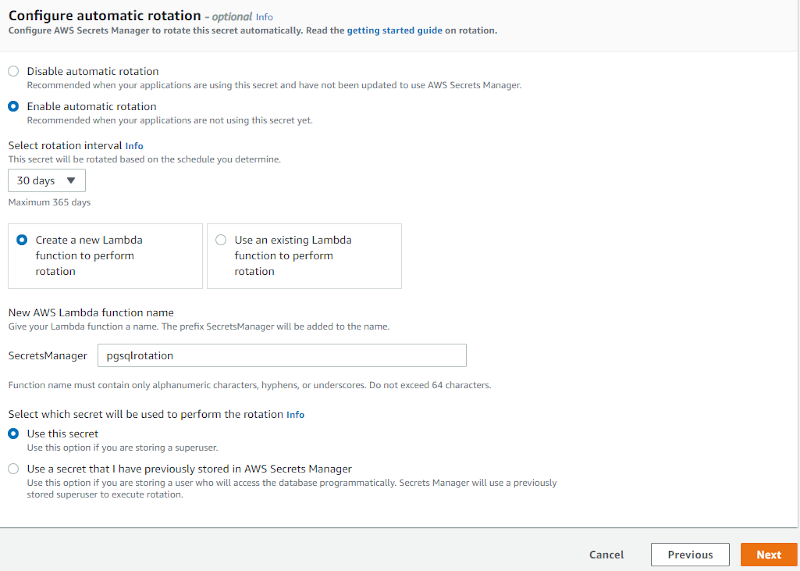The width and height of the screenshot is (800, 571).
Task: Choose Create a new Lambda function option
Action: click(22, 240)
